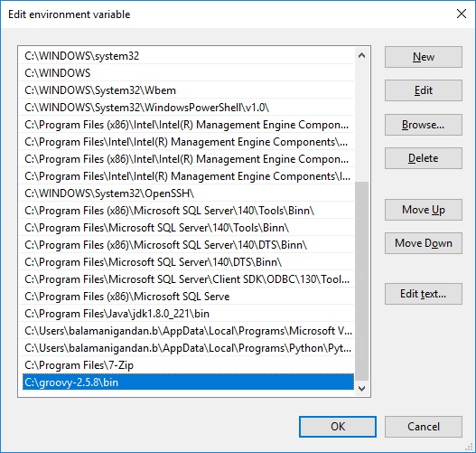Confirm changes with OK

click(x=338, y=427)
